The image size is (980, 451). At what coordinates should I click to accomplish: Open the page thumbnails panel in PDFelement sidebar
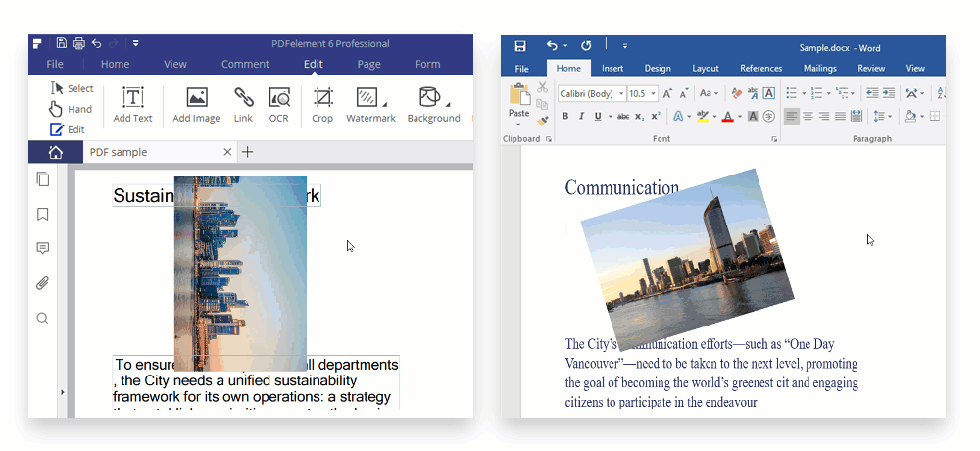(x=42, y=178)
